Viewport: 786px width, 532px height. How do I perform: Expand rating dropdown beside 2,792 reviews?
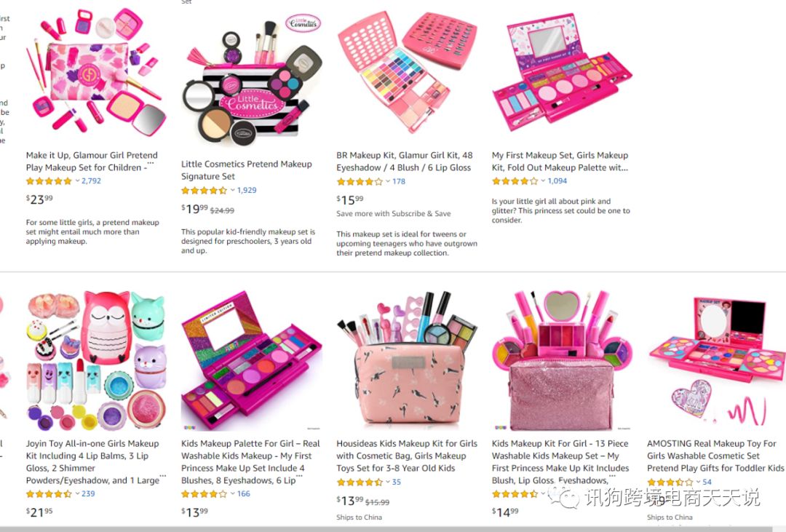click(x=78, y=181)
